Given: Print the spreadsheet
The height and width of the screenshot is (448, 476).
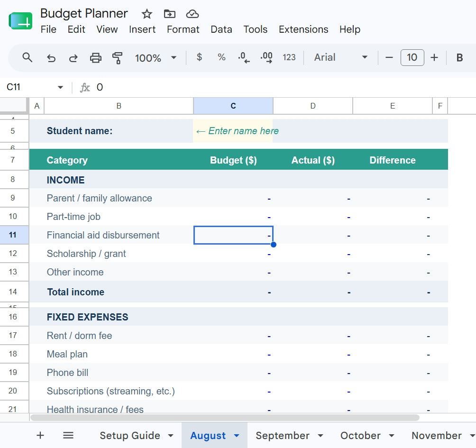Looking at the screenshot, I should (96, 58).
